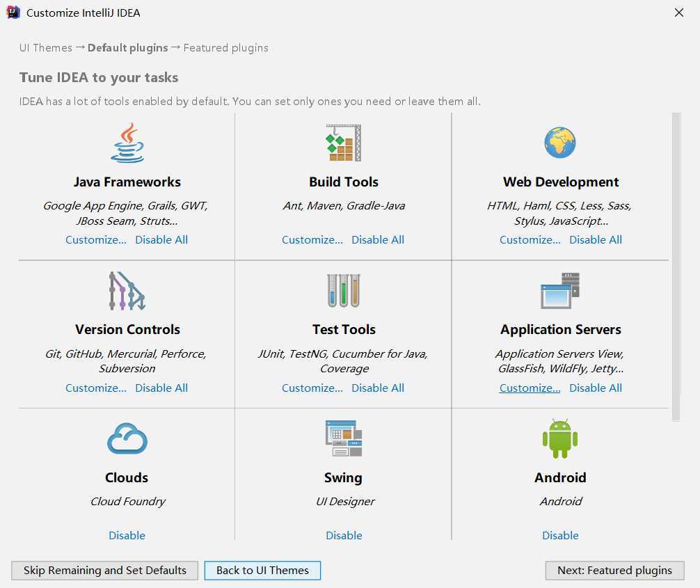Disable all Build Tools plugins
This screenshot has height=588, width=700.
(x=378, y=240)
